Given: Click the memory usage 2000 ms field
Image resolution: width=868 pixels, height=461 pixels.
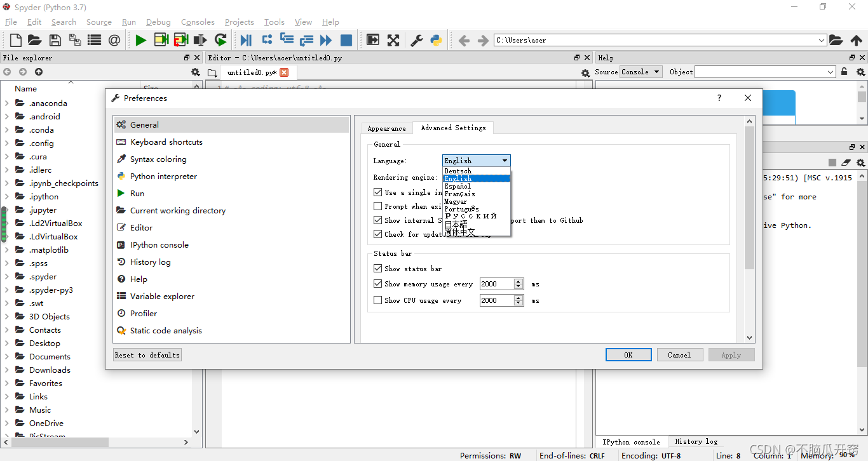Looking at the screenshot, I should [x=497, y=284].
